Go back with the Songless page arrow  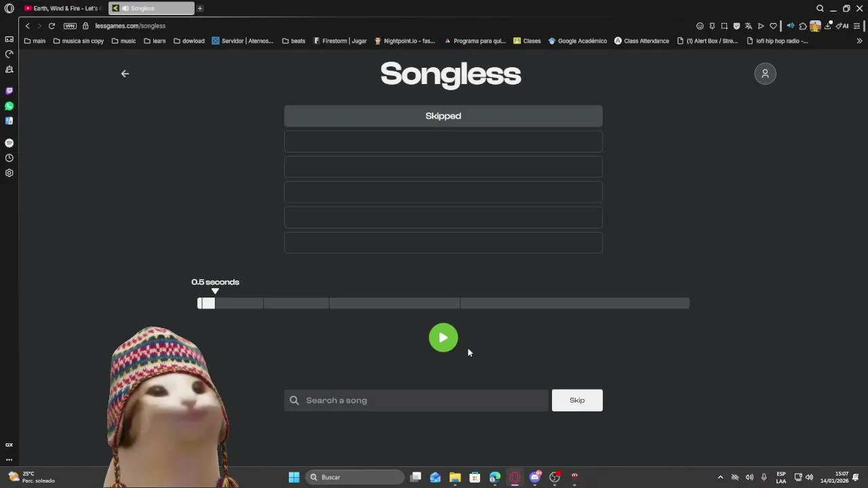(x=125, y=73)
